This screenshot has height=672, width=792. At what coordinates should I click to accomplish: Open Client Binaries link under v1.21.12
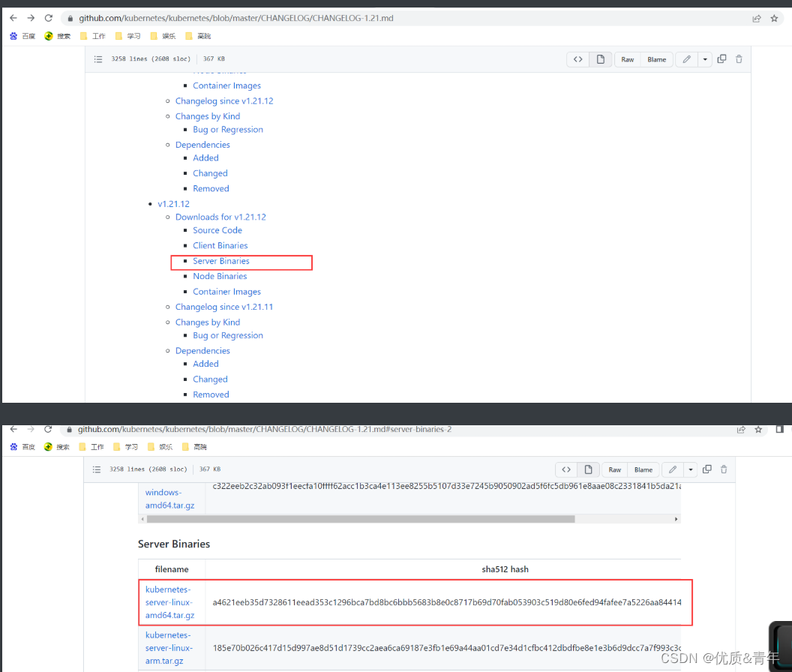(220, 245)
